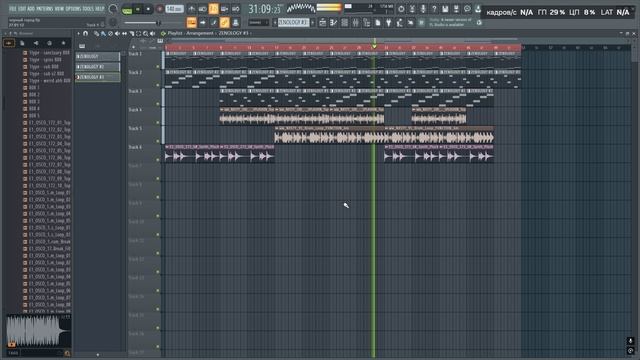Image resolution: width=640 pixels, height=360 pixels.
Task: Click the stop playback button
Action: tap(149, 9)
